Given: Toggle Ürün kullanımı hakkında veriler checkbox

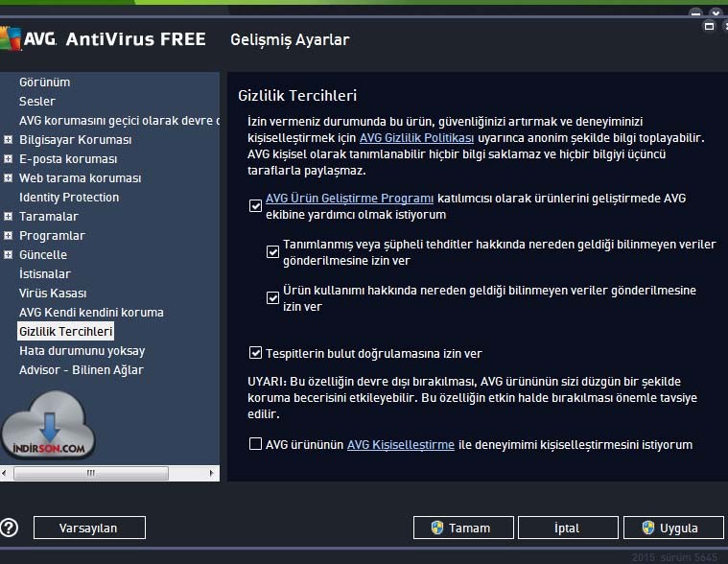Looking at the screenshot, I should [x=272, y=297].
